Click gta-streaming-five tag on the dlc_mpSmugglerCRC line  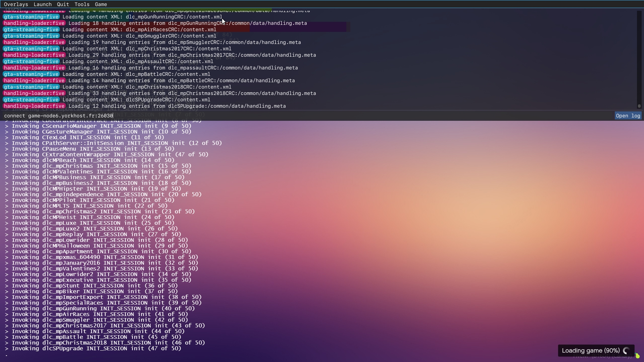(x=31, y=36)
